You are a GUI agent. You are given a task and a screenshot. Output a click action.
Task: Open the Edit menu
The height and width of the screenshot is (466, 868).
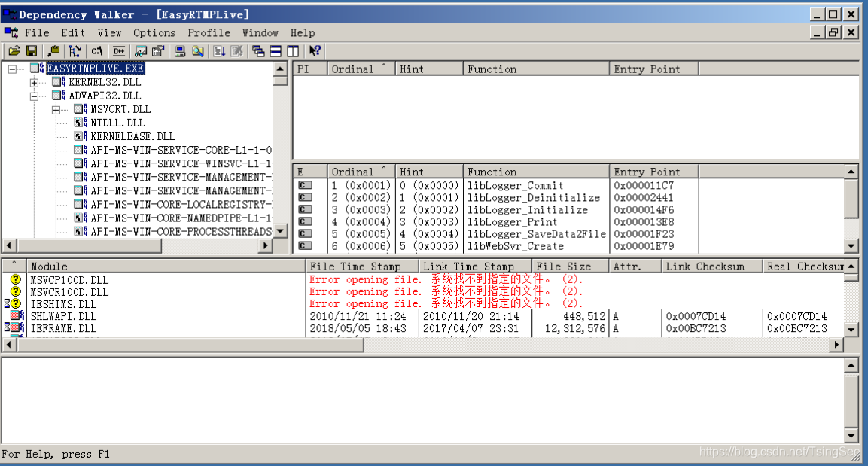tap(73, 32)
